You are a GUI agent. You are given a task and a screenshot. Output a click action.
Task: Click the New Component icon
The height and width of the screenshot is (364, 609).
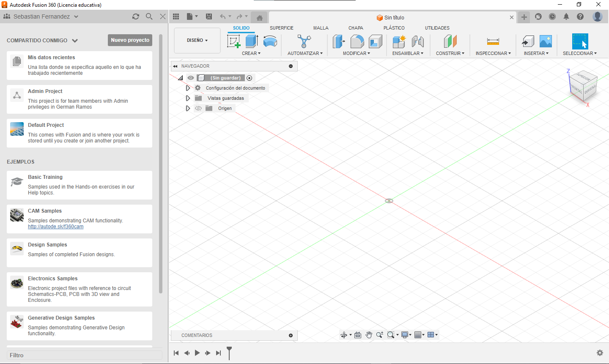tap(399, 41)
